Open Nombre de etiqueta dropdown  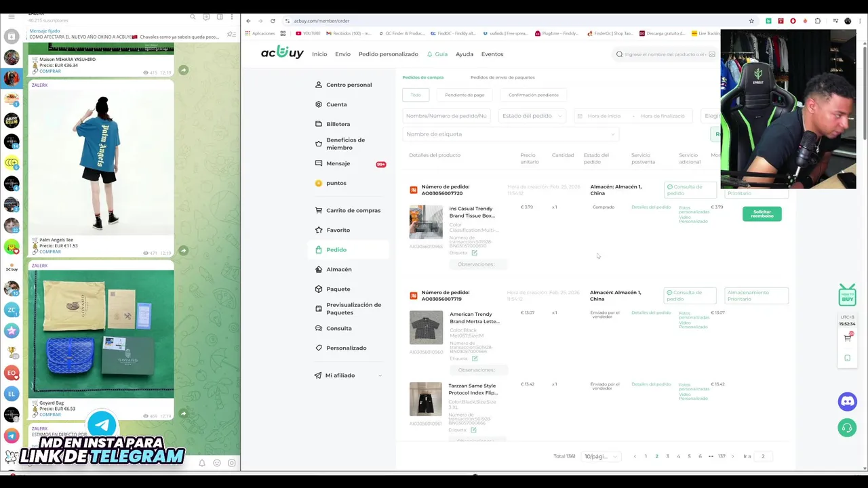coord(510,134)
